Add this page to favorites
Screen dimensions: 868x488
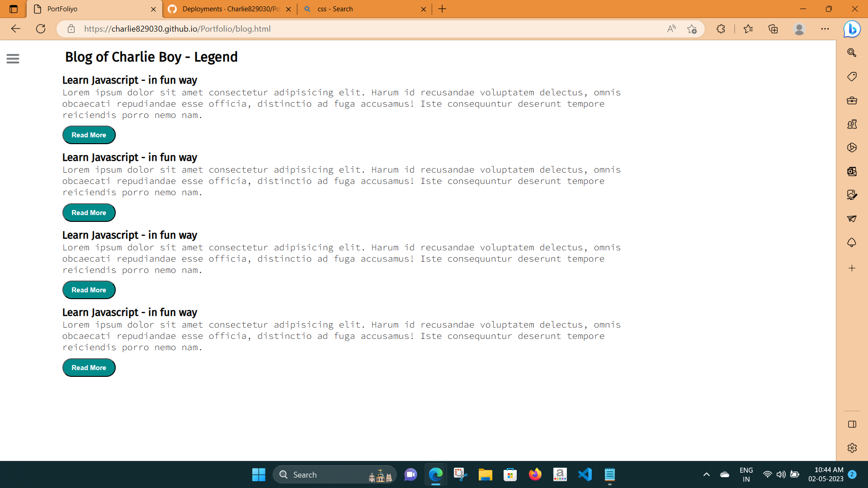(692, 29)
